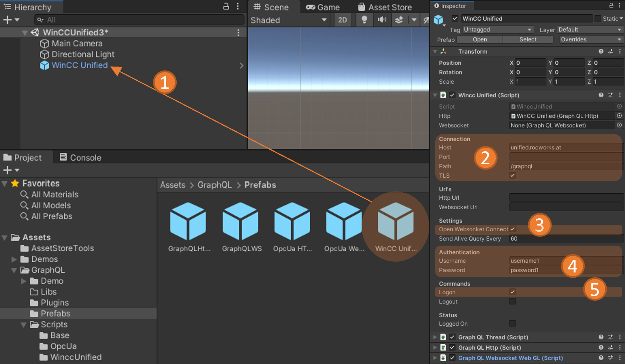The height and width of the screenshot is (364, 625).
Task: Select the Main Camera object
Action: point(77,44)
